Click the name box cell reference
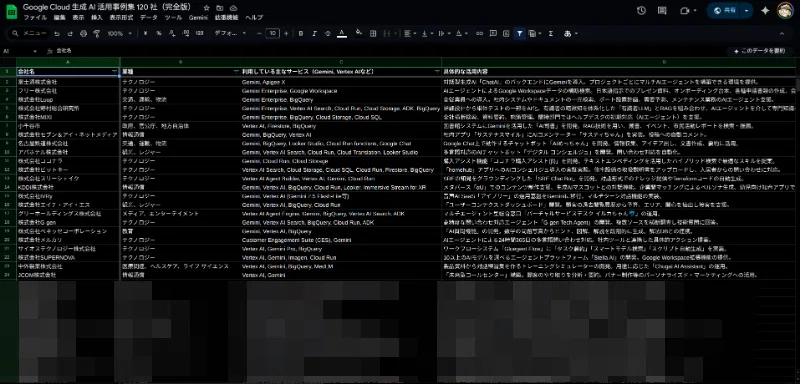Viewport: 800px width, 384px height. point(19,51)
